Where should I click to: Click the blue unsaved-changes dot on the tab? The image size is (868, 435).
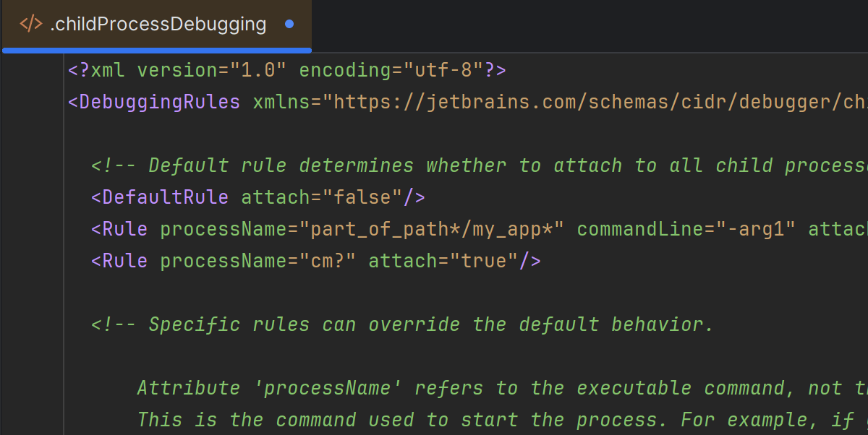pos(289,24)
